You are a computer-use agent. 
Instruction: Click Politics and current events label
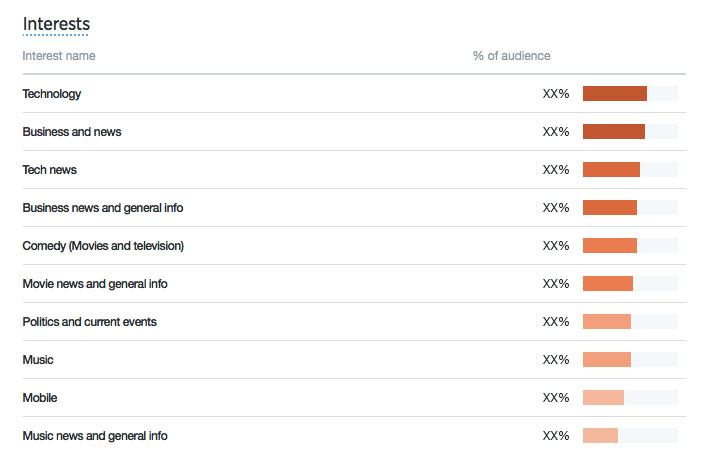tap(90, 322)
